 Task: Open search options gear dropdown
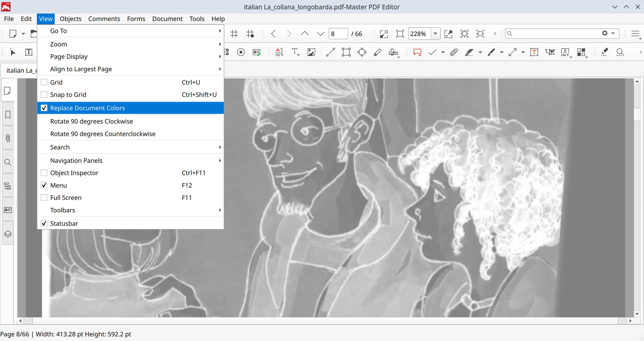[608, 33]
